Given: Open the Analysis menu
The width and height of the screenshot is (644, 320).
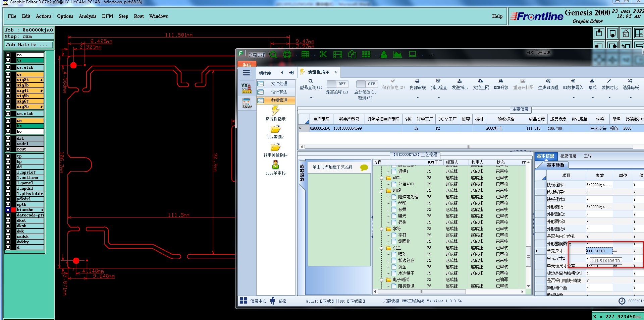Looking at the screenshot, I should coord(87,16).
